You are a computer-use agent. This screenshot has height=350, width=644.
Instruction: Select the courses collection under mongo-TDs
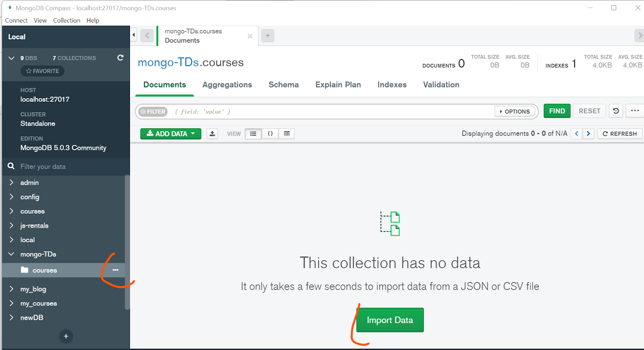coord(64,270)
